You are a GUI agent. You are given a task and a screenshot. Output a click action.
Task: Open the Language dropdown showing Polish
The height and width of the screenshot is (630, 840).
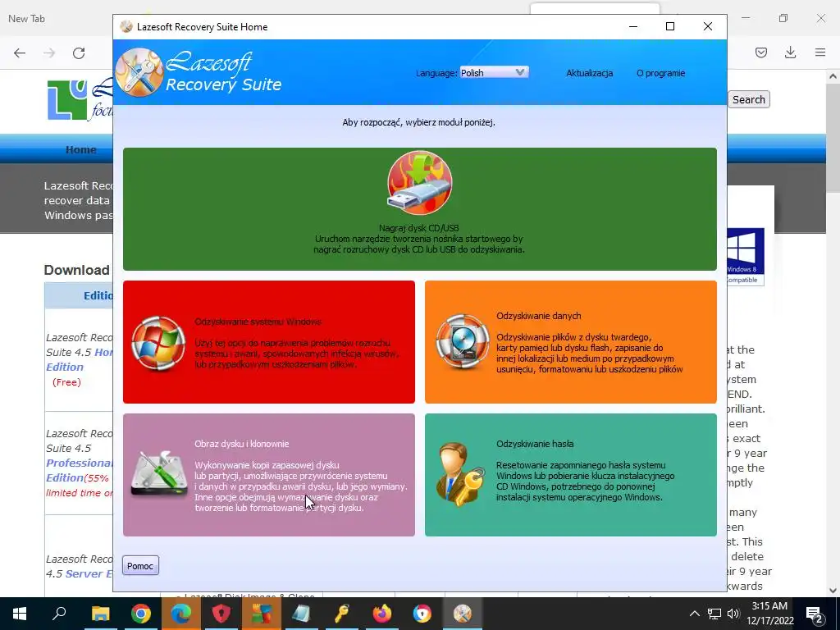[493, 72]
